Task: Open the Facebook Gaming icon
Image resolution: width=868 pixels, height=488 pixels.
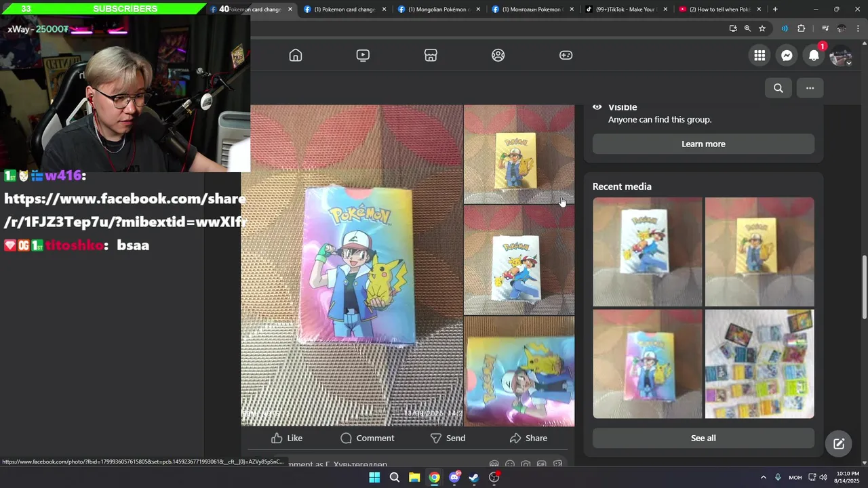Action: pos(566,56)
